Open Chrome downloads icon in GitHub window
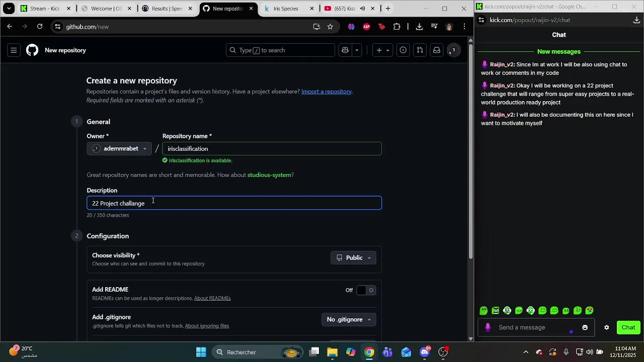The height and width of the screenshot is (362, 644). [419, 27]
